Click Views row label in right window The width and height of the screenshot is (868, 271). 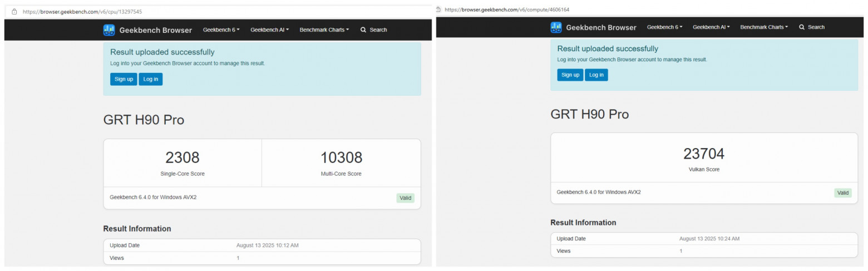(x=564, y=251)
